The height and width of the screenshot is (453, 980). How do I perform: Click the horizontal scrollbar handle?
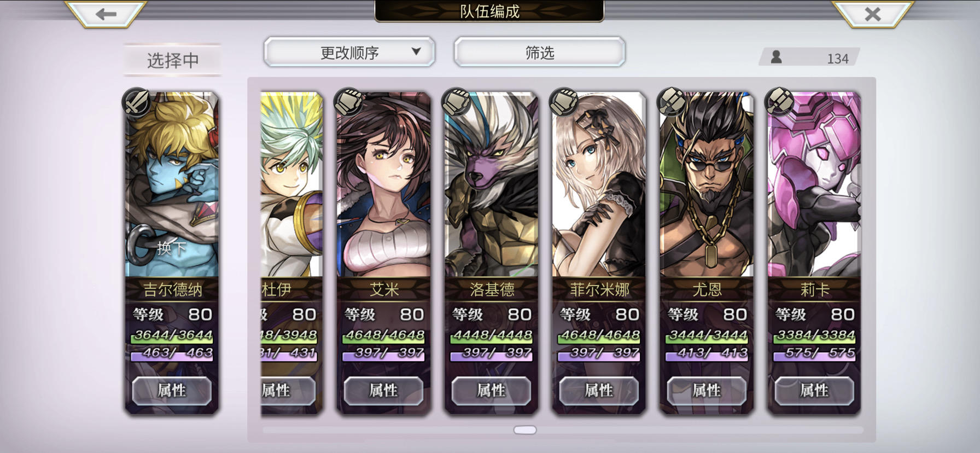coord(525,430)
